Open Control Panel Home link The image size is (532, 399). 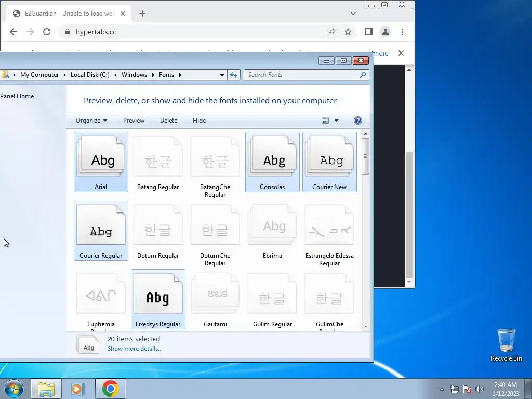[17, 96]
